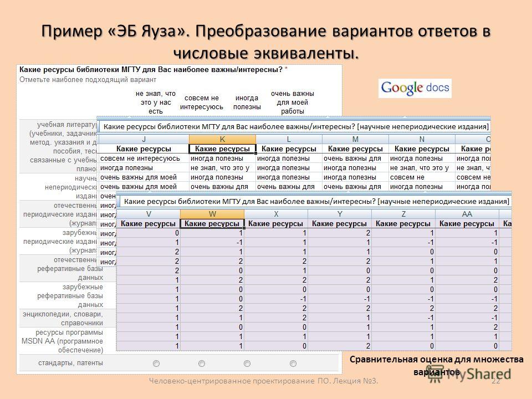Click the 2 cell in column Z
This screenshot has width=532, height=399.
403,309
